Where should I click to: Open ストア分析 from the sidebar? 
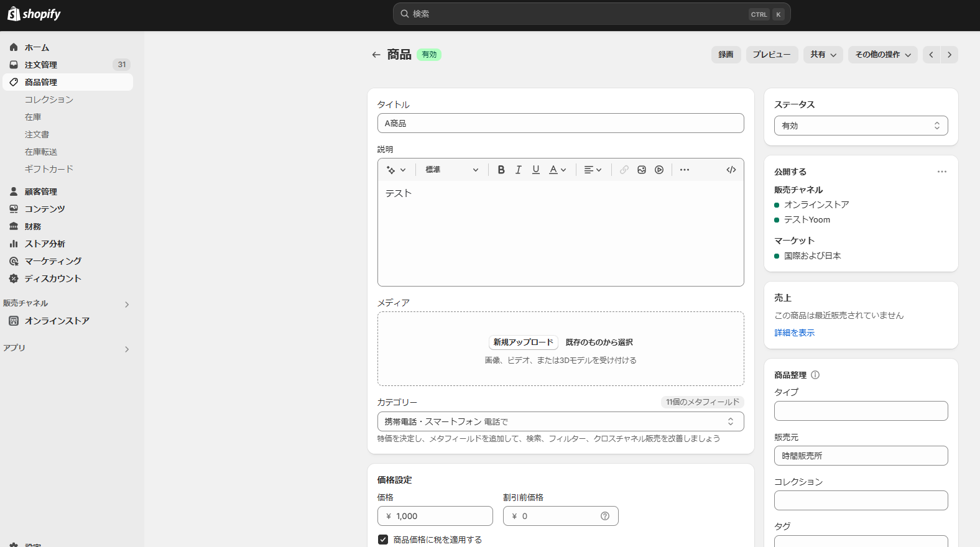click(x=45, y=244)
